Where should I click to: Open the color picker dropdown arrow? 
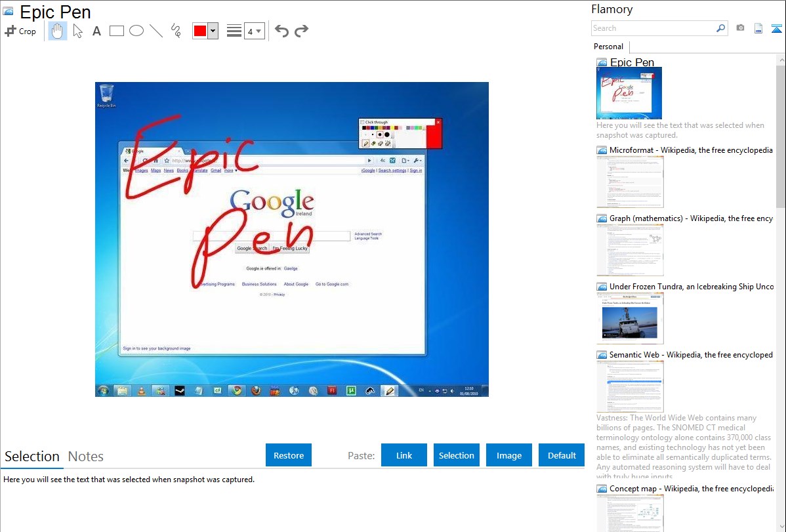coord(213,31)
